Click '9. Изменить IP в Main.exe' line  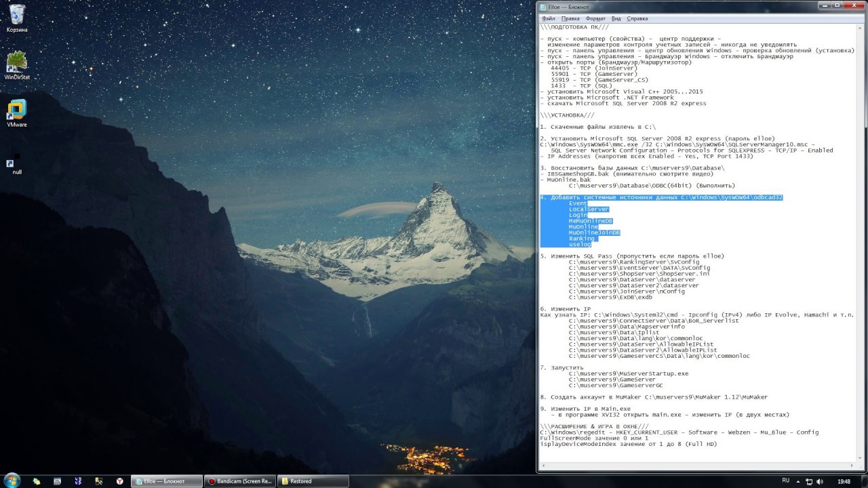click(586, 409)
